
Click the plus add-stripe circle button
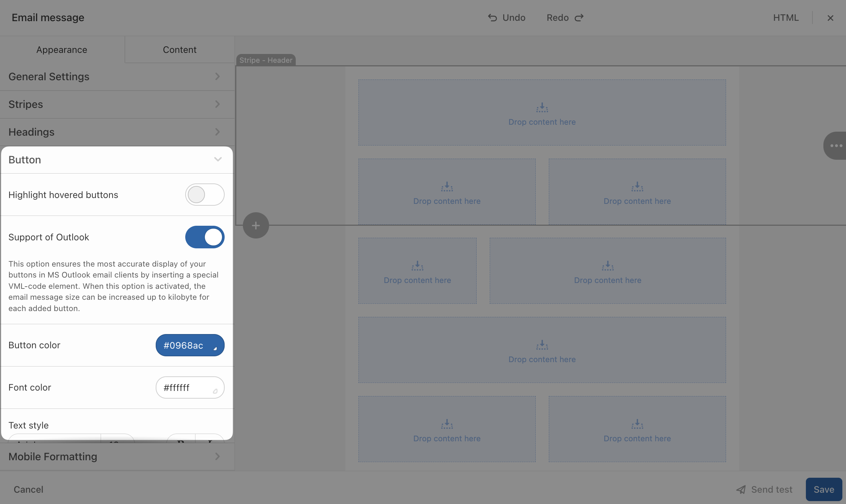pos(256,225)
